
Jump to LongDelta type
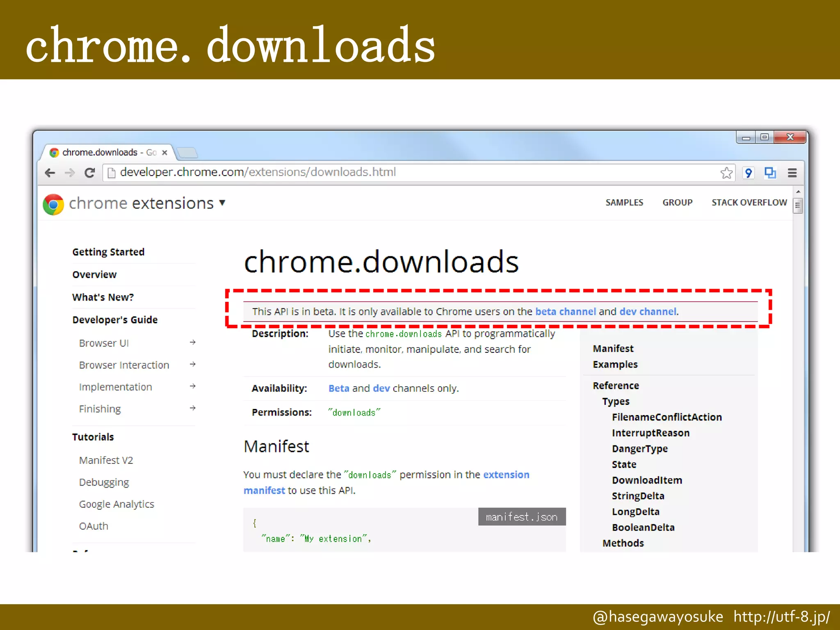(636, 512)
